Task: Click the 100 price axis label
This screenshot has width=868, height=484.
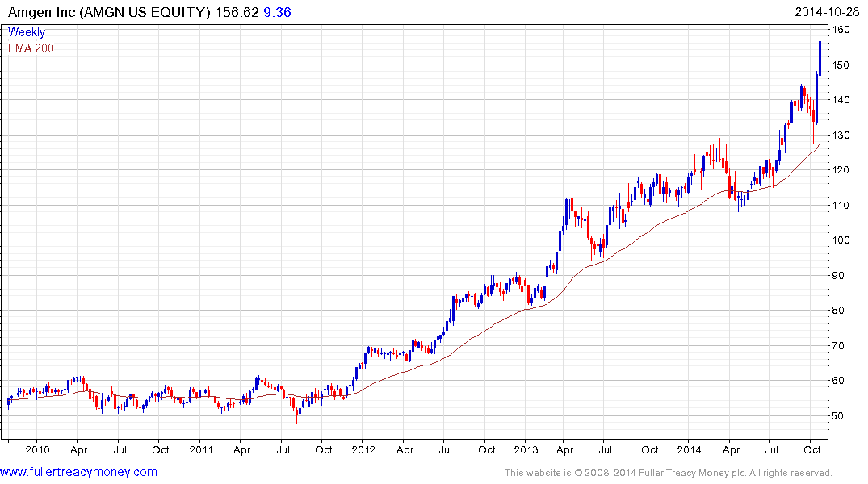Action: point(841,240)
